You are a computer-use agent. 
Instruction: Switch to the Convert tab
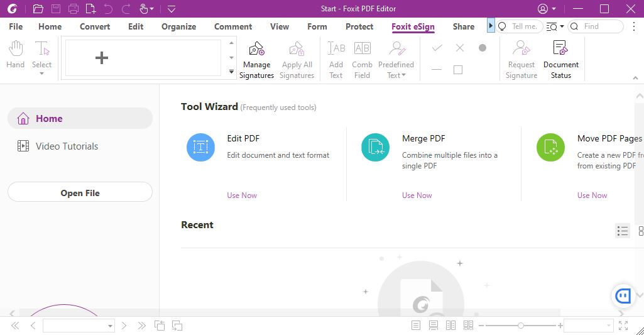95,27
